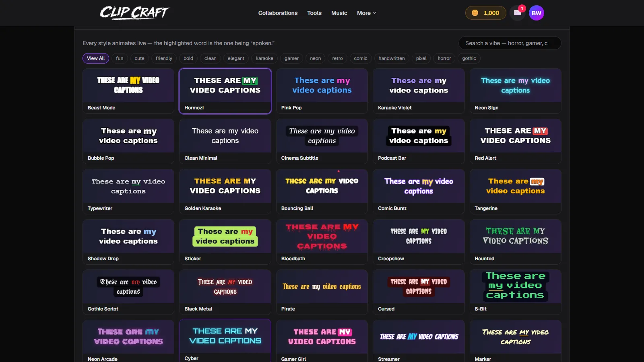
Task: Filter styles by the elegant tag
Action: coord(236,58)
